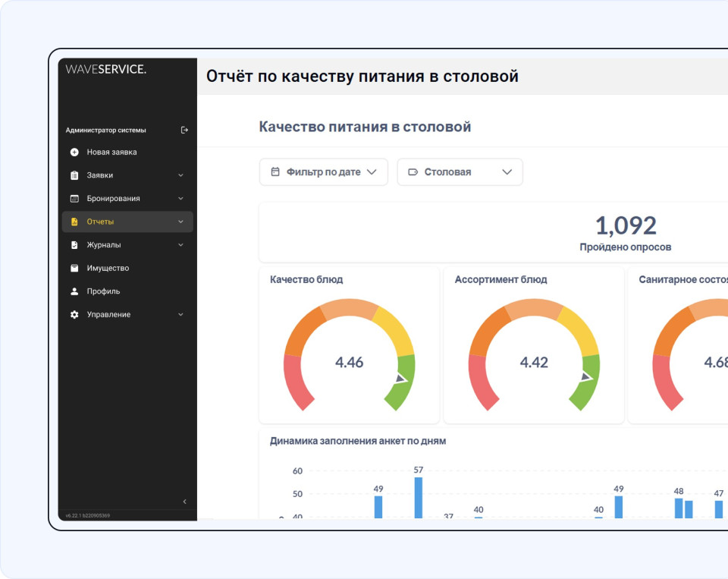728x579 pixels.
Task: Expand the Бронирования submenu chevron
Action: click(180, 199)
